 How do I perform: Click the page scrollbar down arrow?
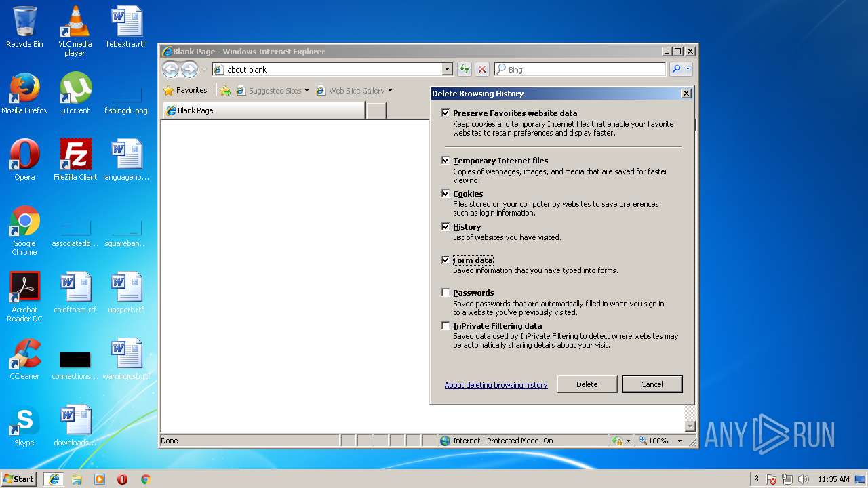[x=690, y=426]
